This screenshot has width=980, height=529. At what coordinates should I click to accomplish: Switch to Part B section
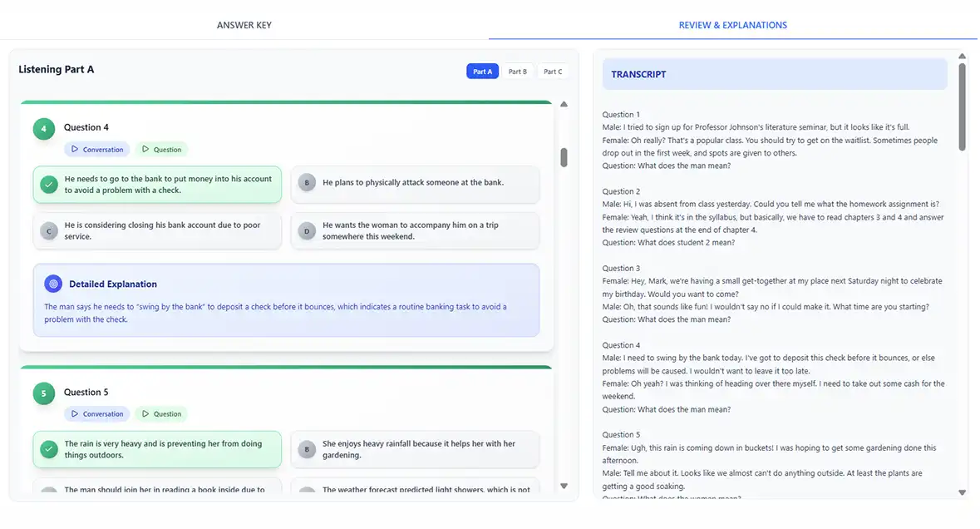(517, 72)
